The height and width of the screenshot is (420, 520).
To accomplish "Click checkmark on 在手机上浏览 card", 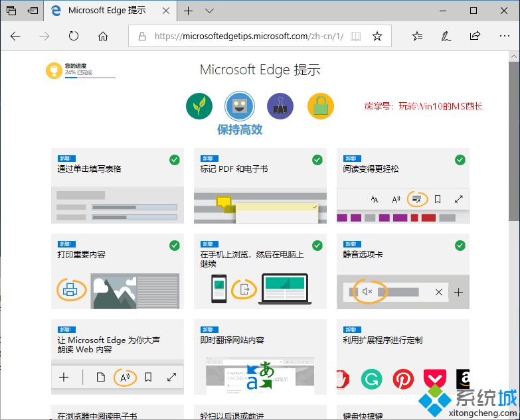I will (317, 245).
